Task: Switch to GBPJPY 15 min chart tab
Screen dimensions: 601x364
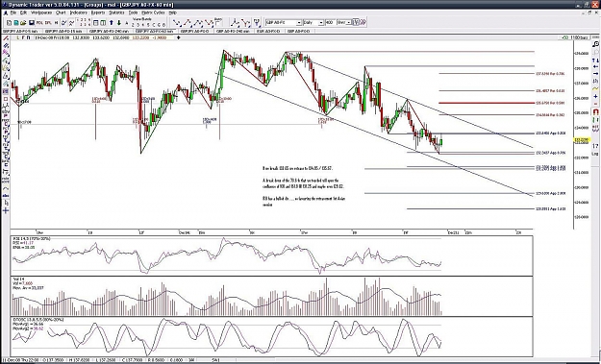Action: [63, 32]
